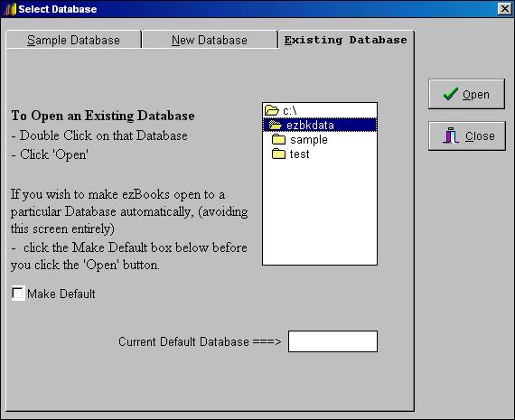515x420 pixels.
Task: Choose the sample database folder
Action: point(320,140)
